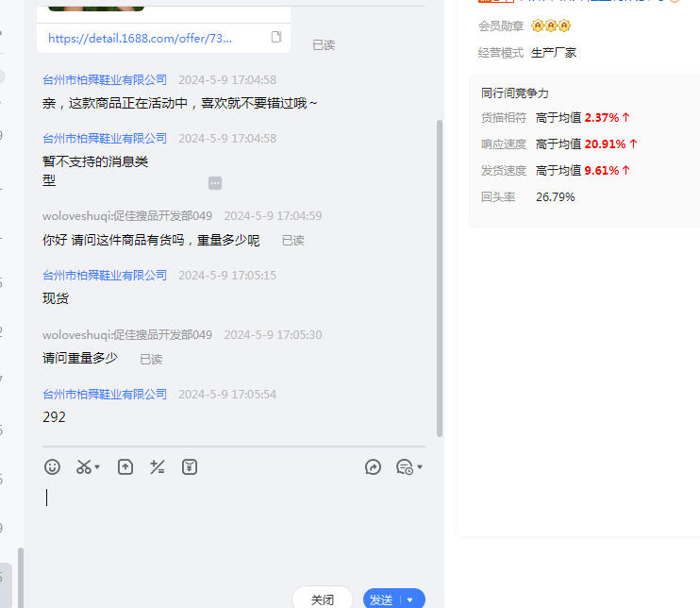Open the quick phrases plus-slash icon
Image resolution: width=700 pixels, height=608 pixels.
(158, 466)
